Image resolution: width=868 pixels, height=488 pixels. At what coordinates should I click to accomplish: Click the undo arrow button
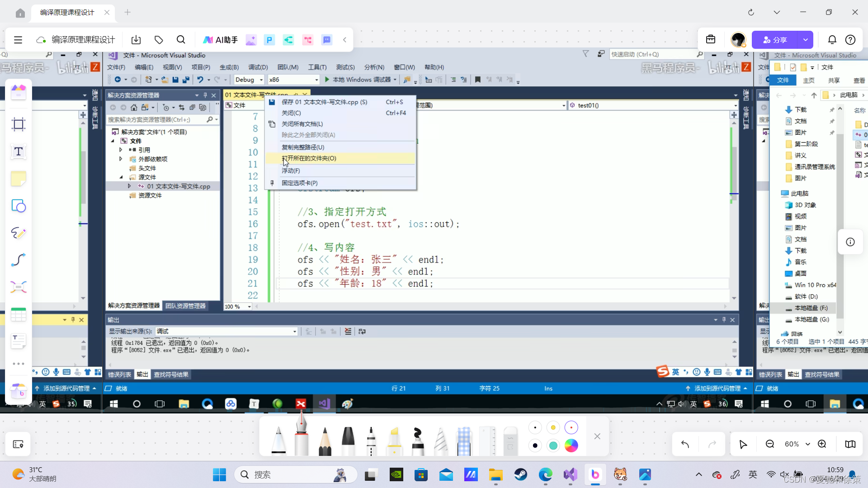coord(685,444)
